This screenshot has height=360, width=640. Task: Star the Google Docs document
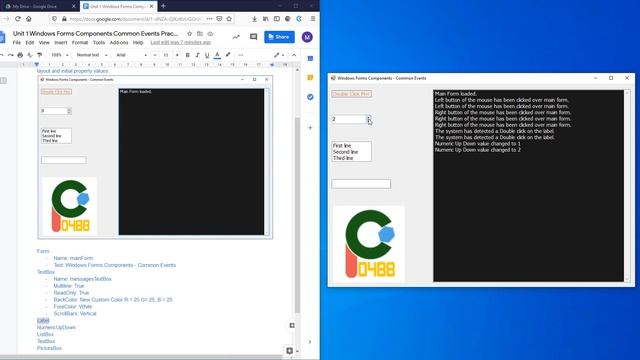pyautogui.click(x=189, y=33)
